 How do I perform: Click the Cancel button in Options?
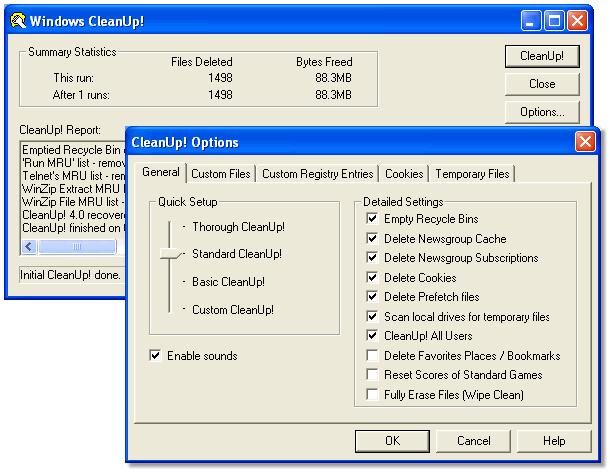474,441
